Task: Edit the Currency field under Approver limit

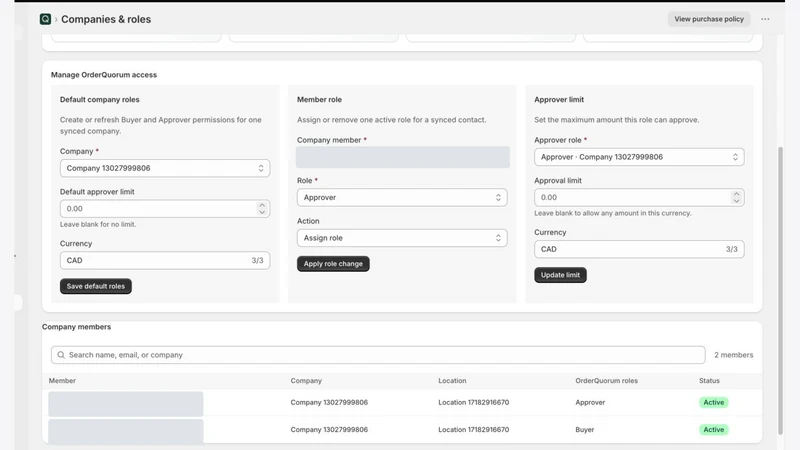Action: 639,249
